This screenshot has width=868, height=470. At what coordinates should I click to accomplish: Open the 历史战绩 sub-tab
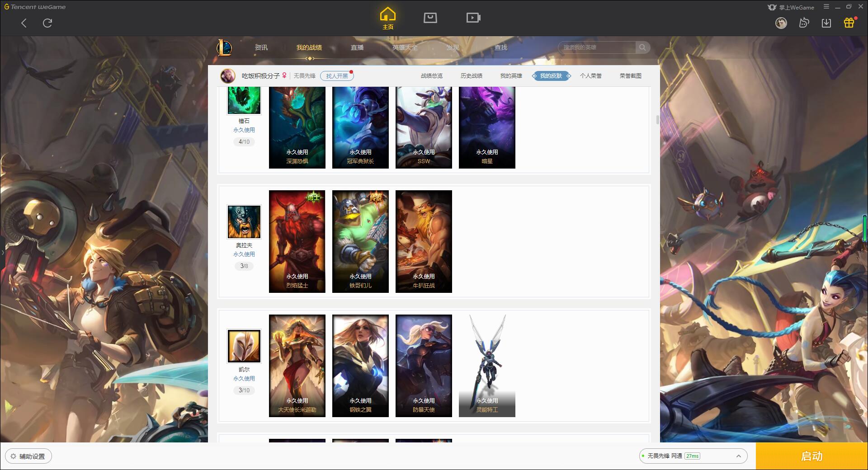click(472, 76)
